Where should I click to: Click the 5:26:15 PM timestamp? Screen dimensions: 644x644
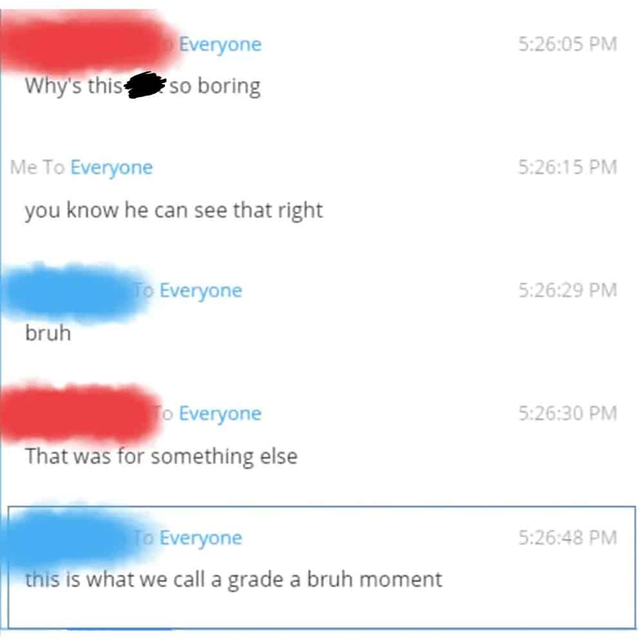coord(567,167)
